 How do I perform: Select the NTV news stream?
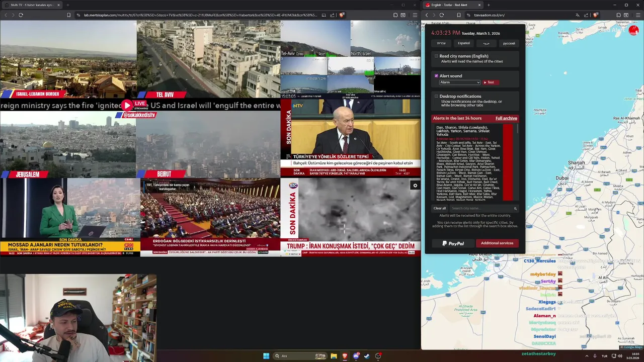pyautogui.click(x=351, y=138)
